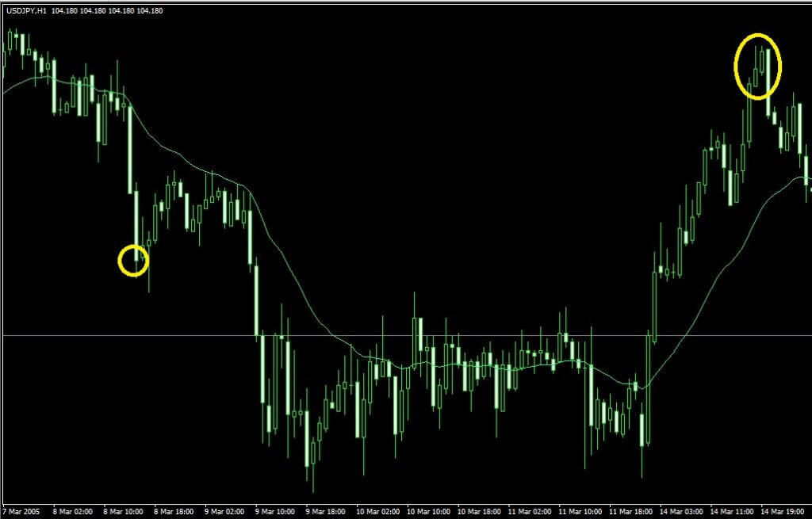Click the 10 Mar 18:00 time label
This screenshot has width=812, height=519.
click(479, 512)
